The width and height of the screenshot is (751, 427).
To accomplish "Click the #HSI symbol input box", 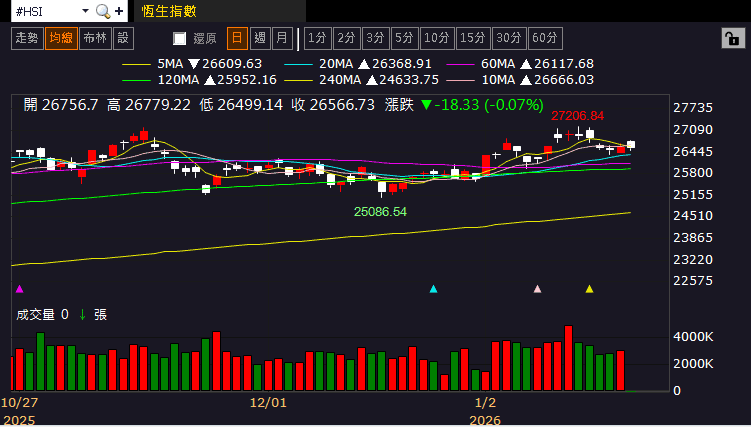I will (x=46, y=11).
